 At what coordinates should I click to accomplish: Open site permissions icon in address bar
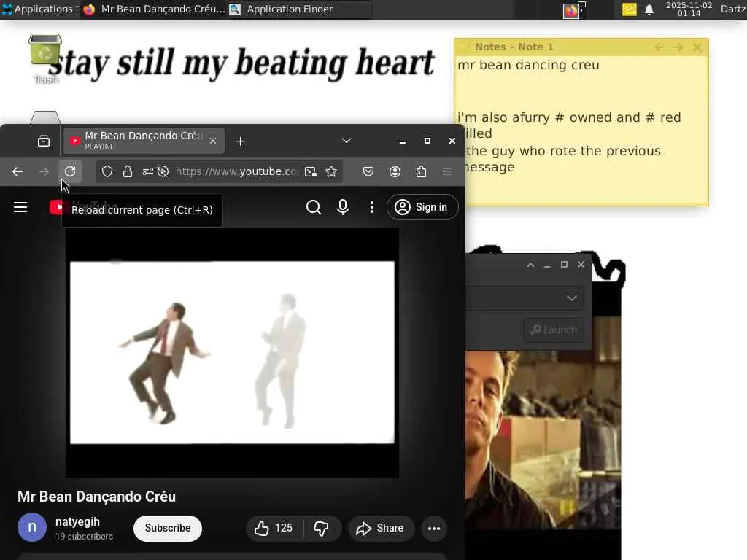click(x=147, y=171)
